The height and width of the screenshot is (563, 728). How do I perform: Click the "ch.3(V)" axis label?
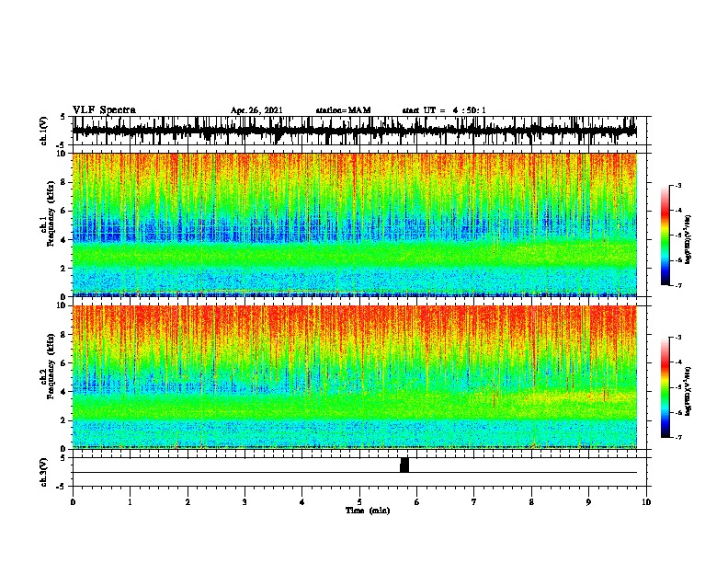pyautogui.click(x=44, y=472)
